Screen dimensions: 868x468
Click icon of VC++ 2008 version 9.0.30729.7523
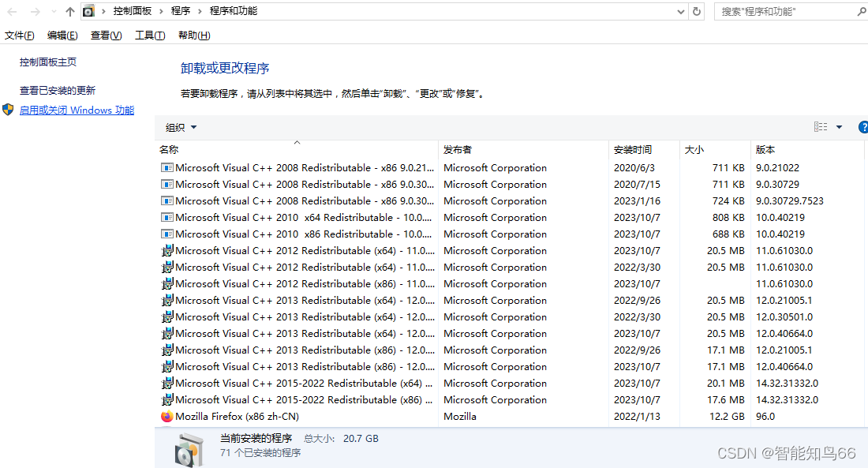[166, 201]
